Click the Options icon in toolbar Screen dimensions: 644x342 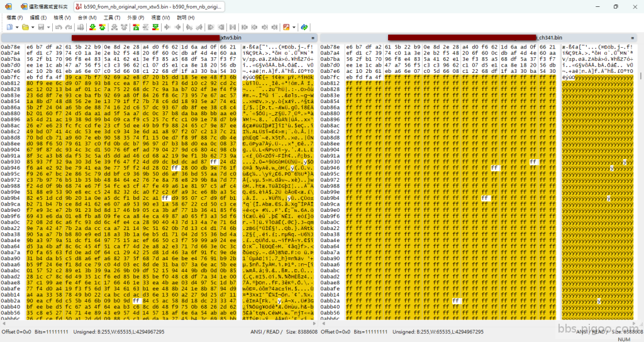pyautogui.click(x=286, y=27)
